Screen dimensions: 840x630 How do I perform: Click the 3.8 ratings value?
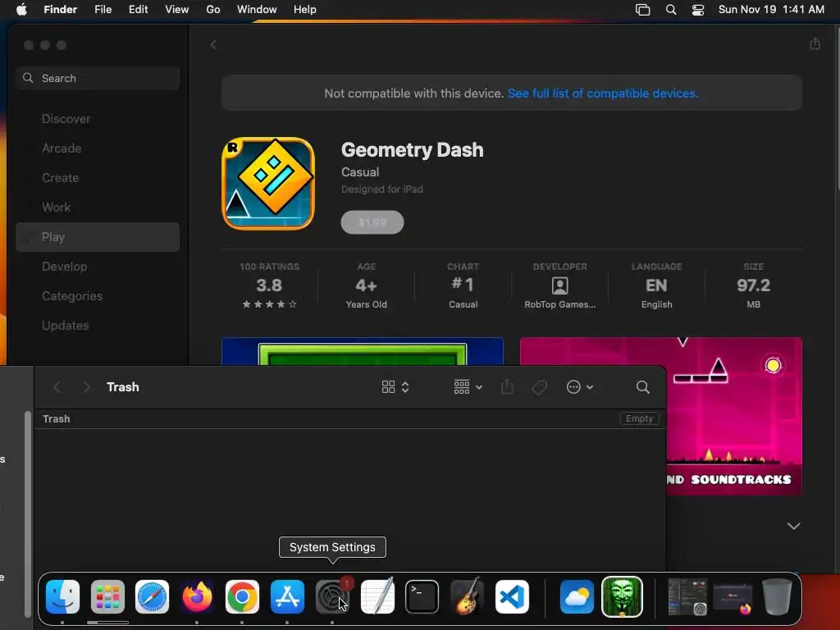[x=269, y=285]
